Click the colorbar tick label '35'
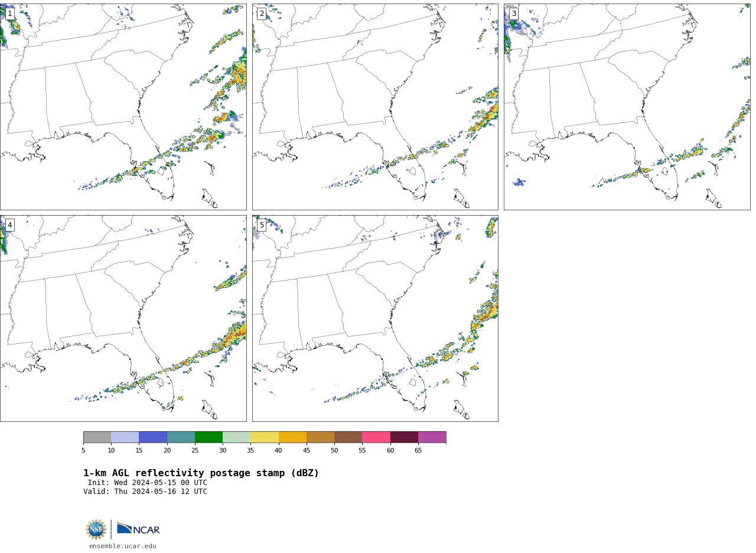This screenshot has height=553, width=756. click(250, 451)
